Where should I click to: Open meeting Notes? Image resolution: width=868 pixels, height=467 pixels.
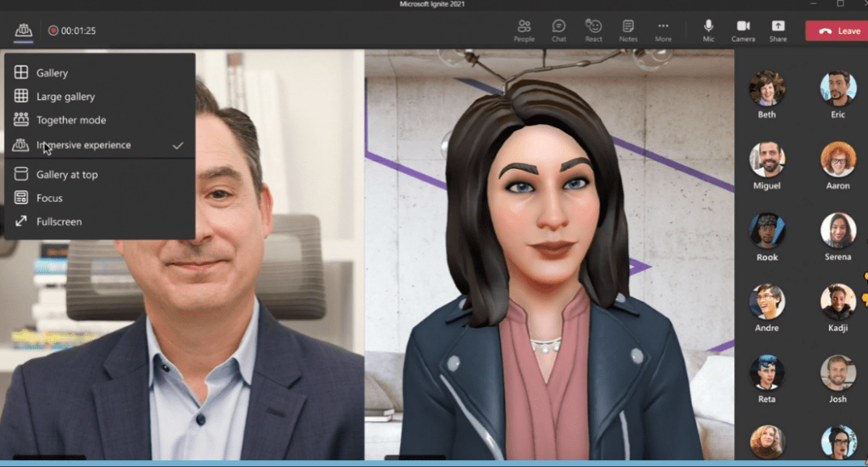tap(628, 31)
